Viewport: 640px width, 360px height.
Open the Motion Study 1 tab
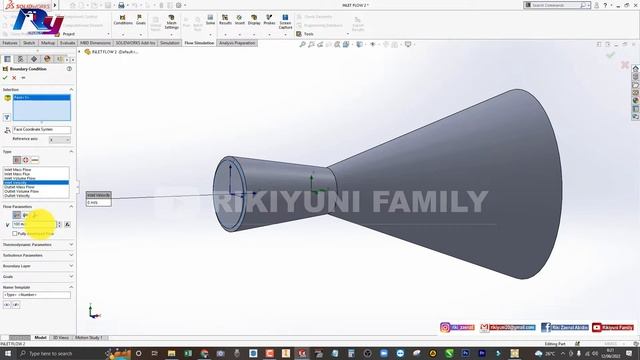click(x=89, y=338)
